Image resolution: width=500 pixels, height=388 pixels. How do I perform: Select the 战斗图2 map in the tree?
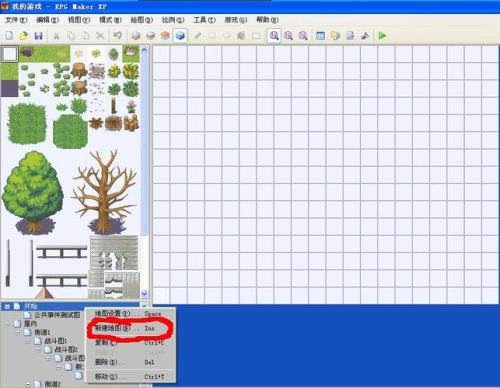pos(66,349)
